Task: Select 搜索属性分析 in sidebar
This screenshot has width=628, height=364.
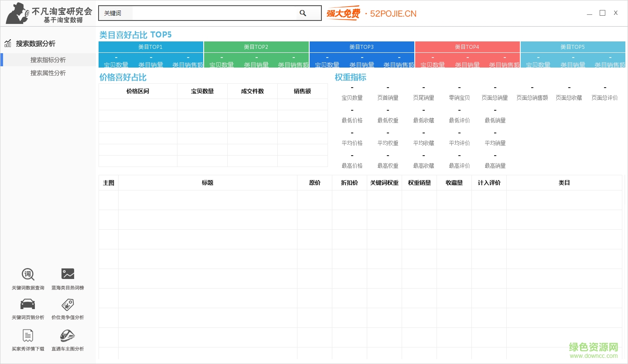Action: tap(48, 73)
